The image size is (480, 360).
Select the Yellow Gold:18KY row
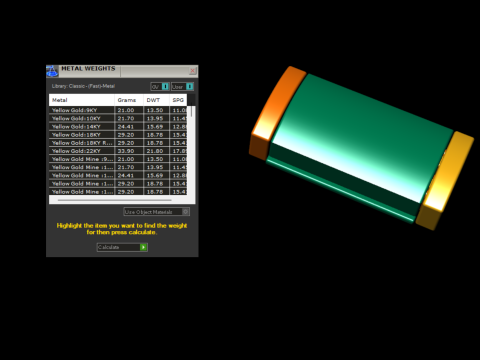[118, 135]
